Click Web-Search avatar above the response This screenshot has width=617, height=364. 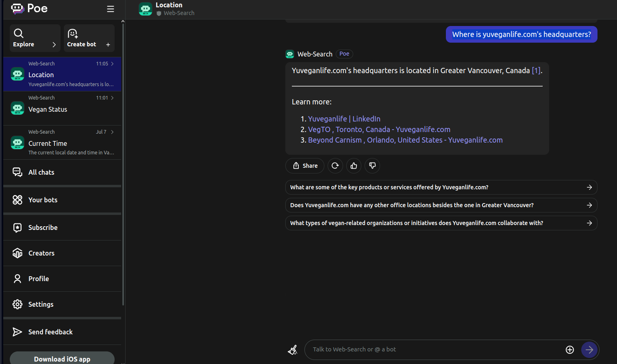click(x=290, y=54)
